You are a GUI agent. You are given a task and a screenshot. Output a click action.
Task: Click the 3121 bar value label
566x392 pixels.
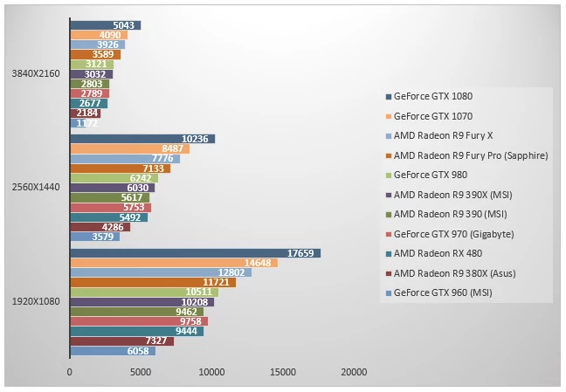(96, 65)
